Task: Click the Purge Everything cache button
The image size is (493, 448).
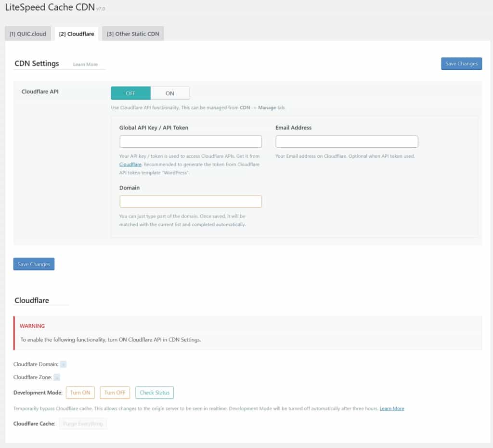Action: [x=83, y=423]
